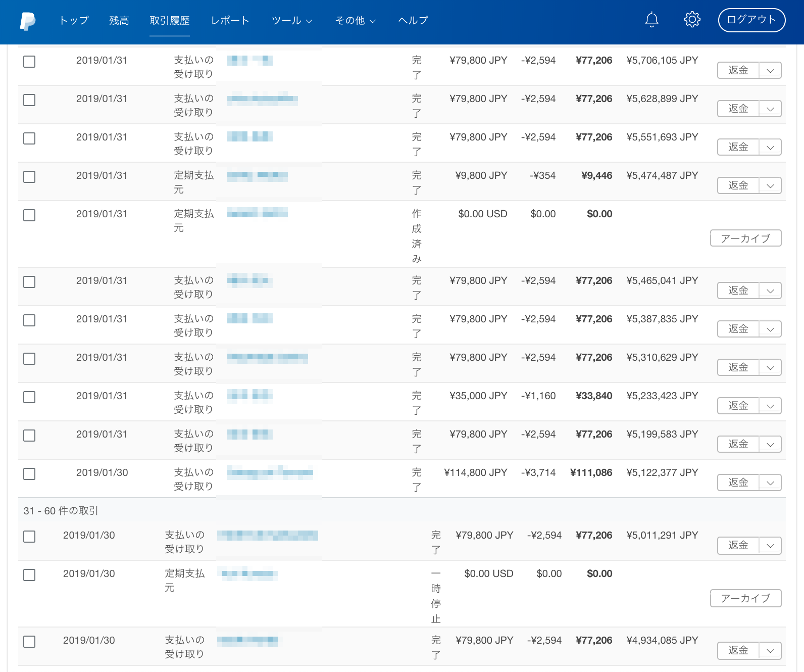Select checkbox for ¥4,934,085 balance row
The height and width of the screenshot is (672, 804).
pos(29,642)
